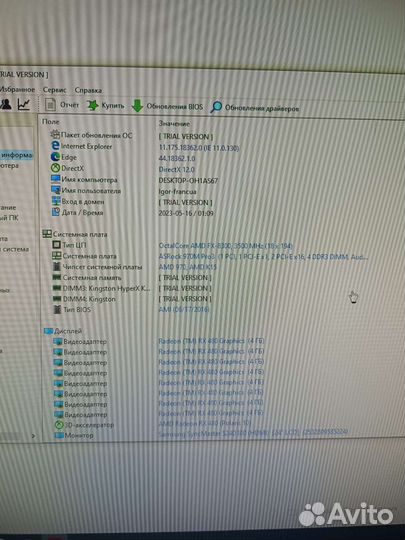The height and width of the screenshot is (540, 405).
Task: Click the sidebar horizontal scroll right arrow
Action: [x=33, y=436]
